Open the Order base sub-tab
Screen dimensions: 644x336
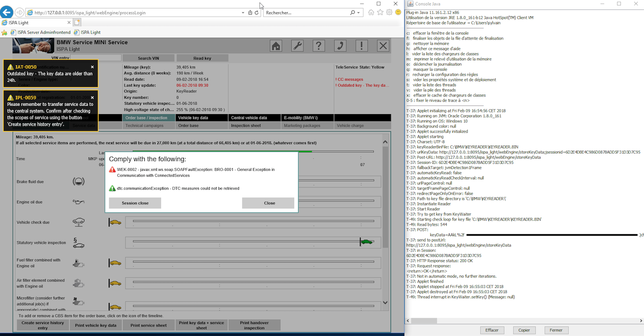201,126
